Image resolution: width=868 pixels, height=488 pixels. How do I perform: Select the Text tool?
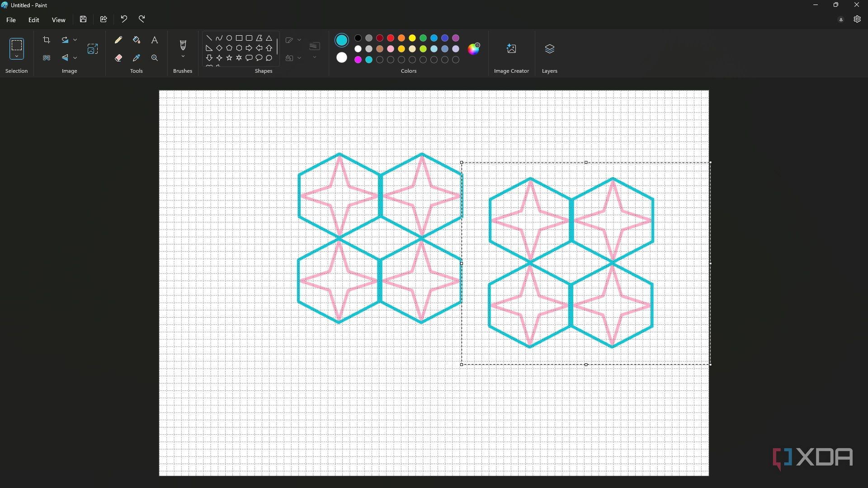[x=155, y=40]
